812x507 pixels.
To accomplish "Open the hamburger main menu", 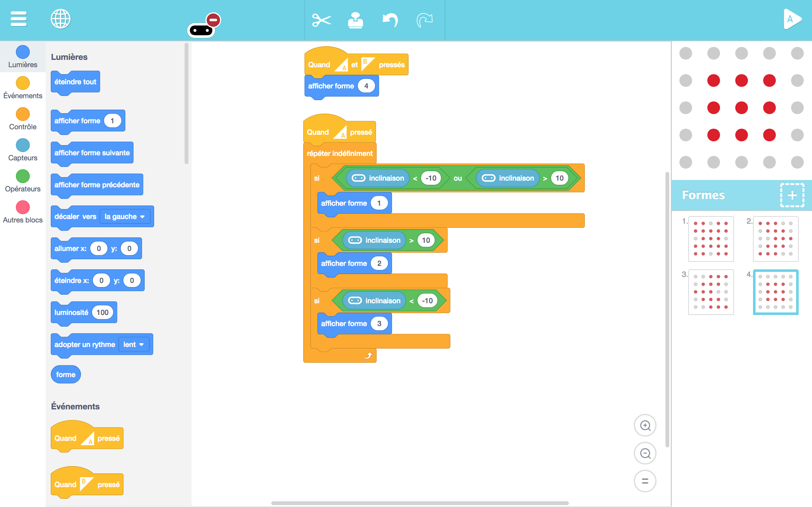I will [18, 19].
